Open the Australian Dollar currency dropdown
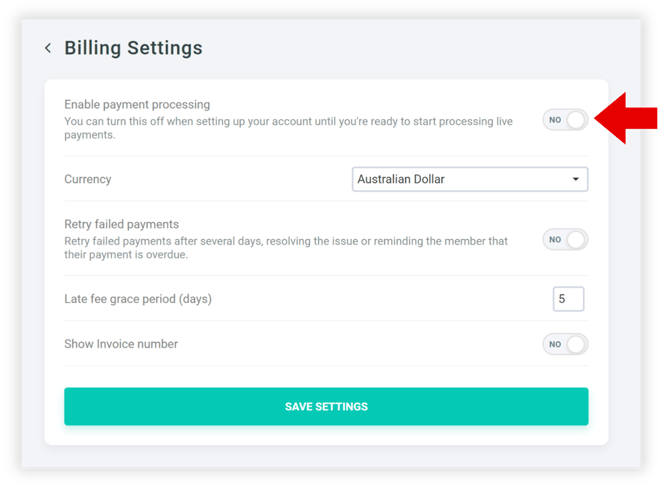The height and width of the screenshot is (491, 670). point(470,180)
